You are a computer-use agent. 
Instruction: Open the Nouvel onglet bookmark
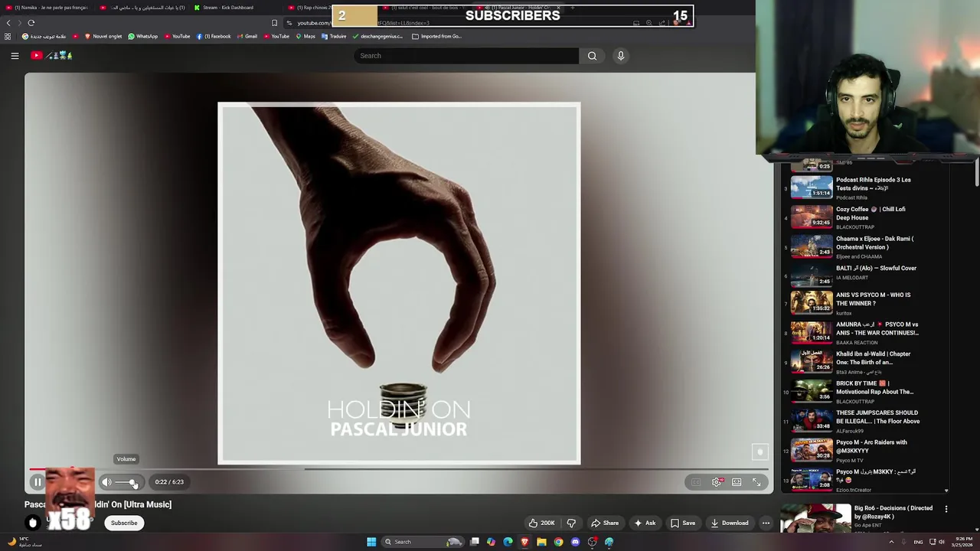coord(103,36)
